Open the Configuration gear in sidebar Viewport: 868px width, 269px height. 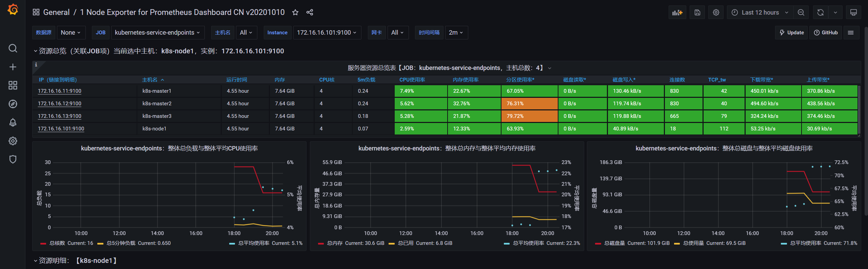pos(13,141)
